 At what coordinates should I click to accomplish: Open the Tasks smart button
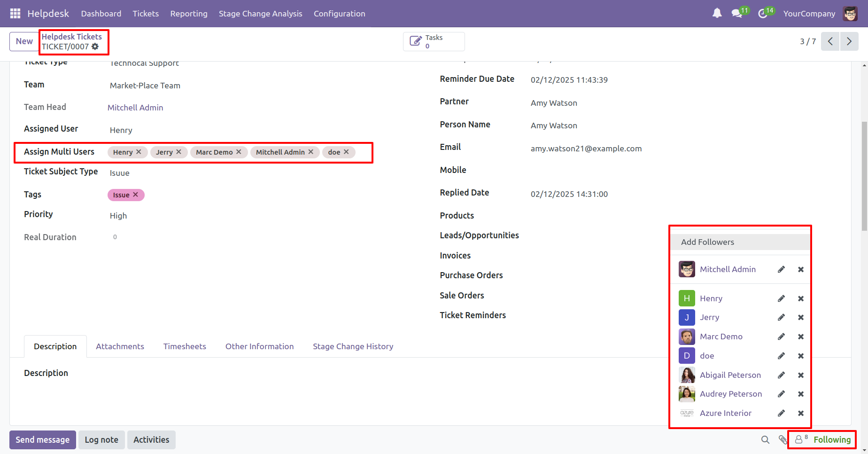pos(434,41)
